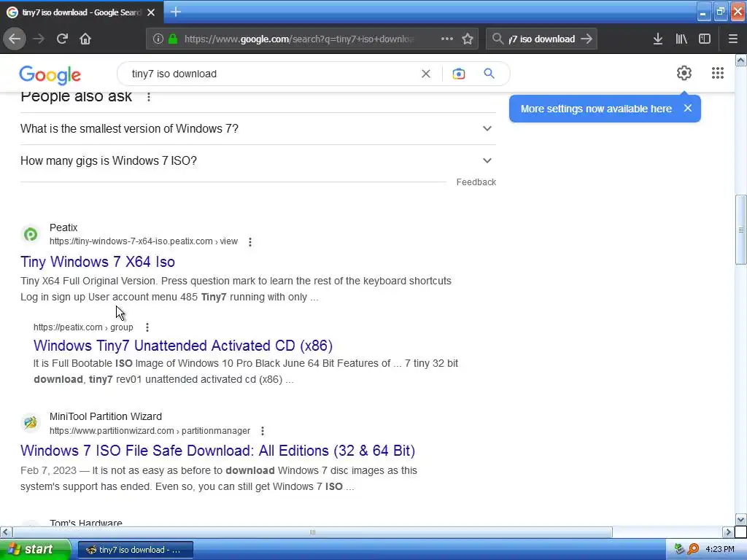
Task: Open the Windows Start menu
Action: [x=34, y=549]
